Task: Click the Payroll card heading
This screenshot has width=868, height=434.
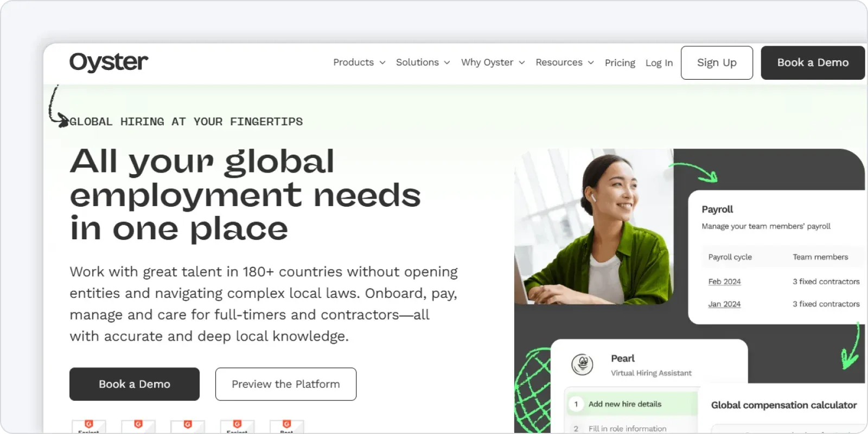Action: coord(717,209)
